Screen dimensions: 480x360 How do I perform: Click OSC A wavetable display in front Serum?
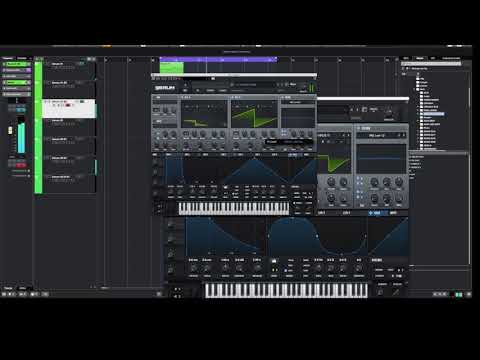pos(204,115)
